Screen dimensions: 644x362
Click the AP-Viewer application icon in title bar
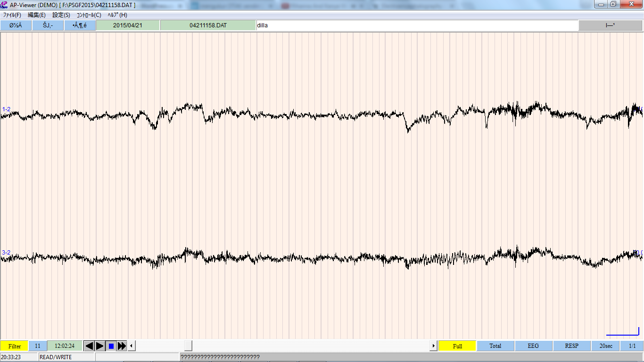pos(4,5)
